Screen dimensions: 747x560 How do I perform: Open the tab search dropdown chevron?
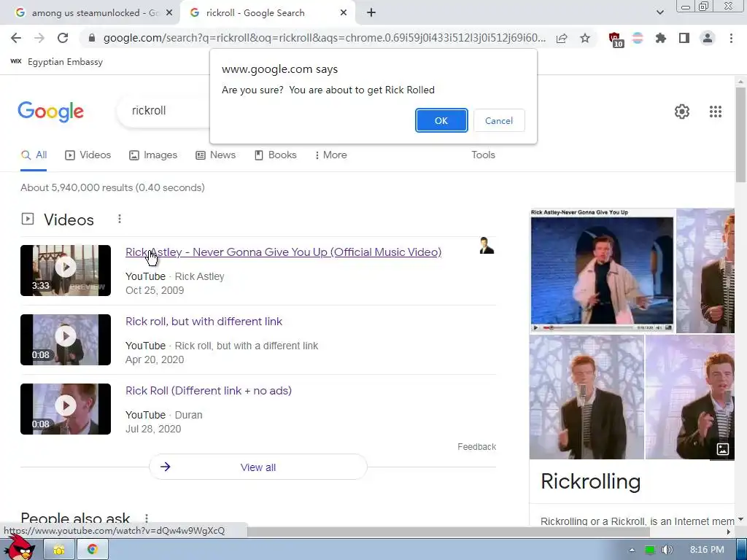(x=659, y=12)
